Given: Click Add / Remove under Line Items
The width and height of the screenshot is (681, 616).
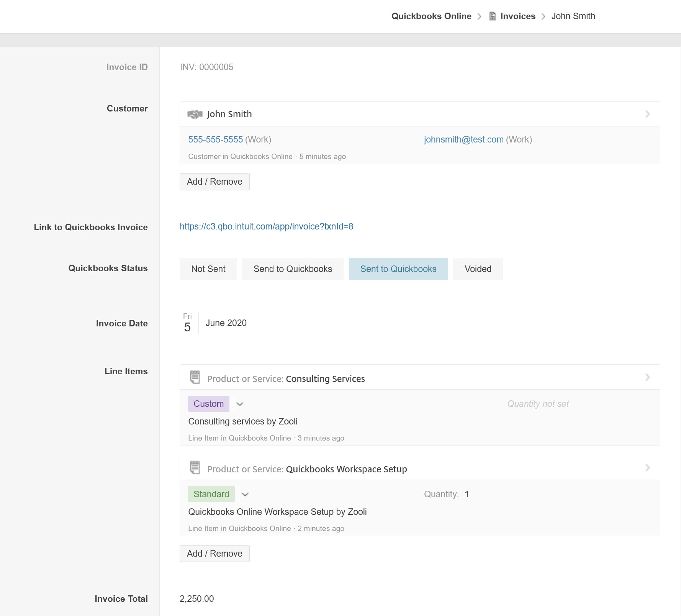Looking at the screenshot, I should 214,554.
